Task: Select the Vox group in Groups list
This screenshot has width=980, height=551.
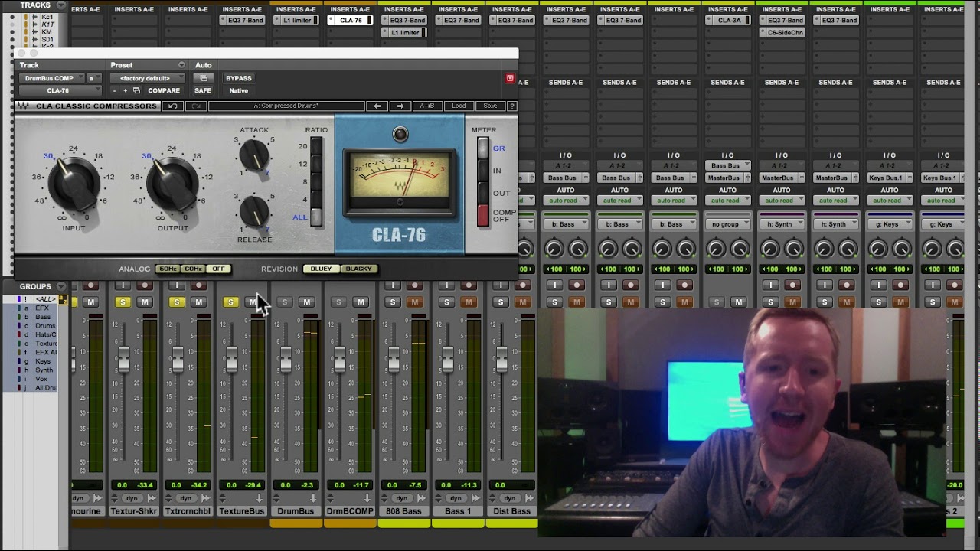Action: coord(40,379)
